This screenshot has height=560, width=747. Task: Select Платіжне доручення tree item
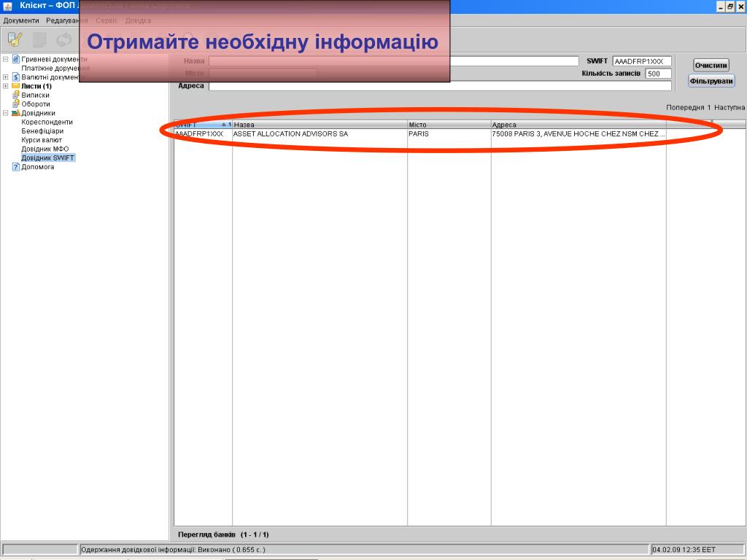tap(55, 68)
